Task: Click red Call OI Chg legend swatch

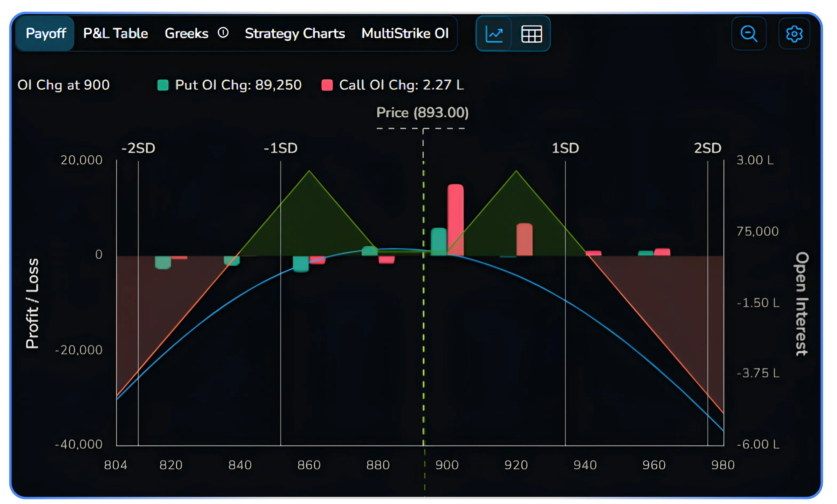Action: tap(327, 85)
